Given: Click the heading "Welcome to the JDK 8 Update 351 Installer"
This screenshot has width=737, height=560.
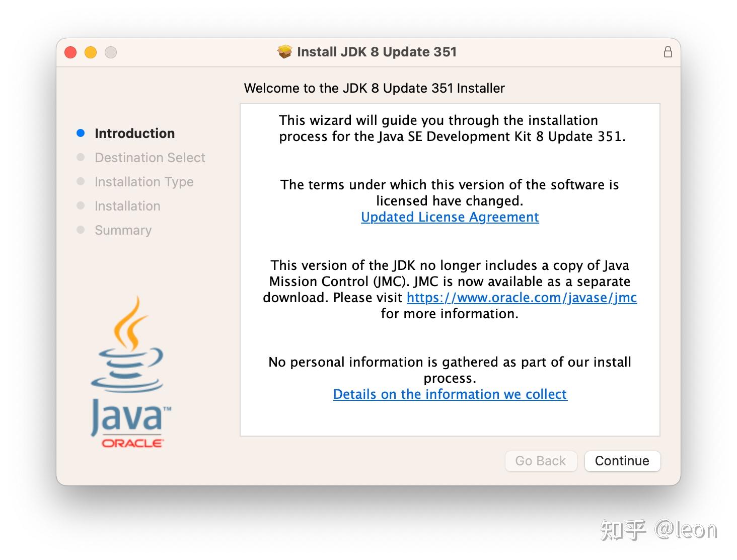Looking at the screenshot, I should tap(375, 88).
